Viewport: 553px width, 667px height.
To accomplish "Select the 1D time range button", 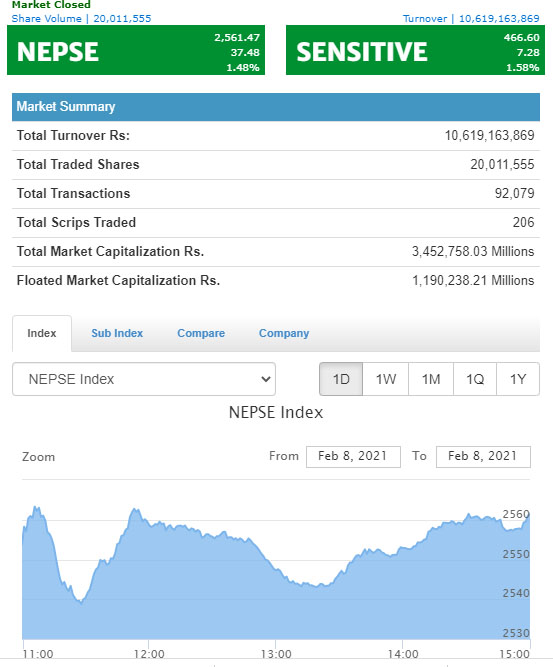I will pos(341,379).
